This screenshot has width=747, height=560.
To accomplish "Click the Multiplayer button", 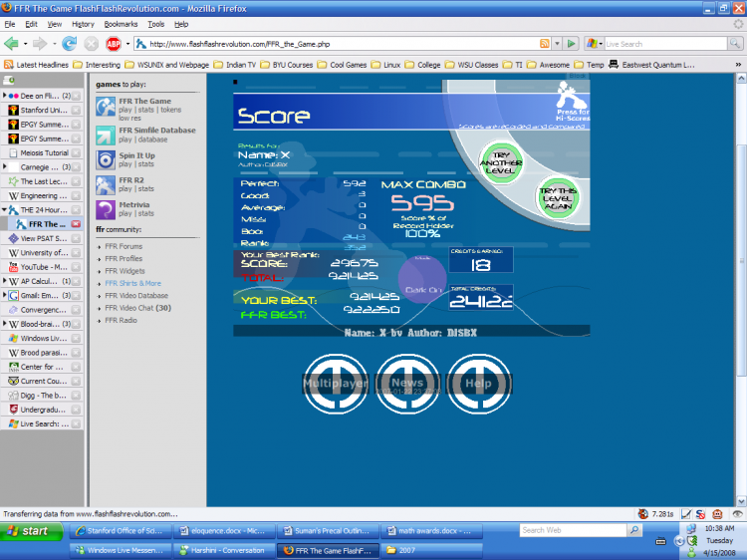I will coord(335,383).
